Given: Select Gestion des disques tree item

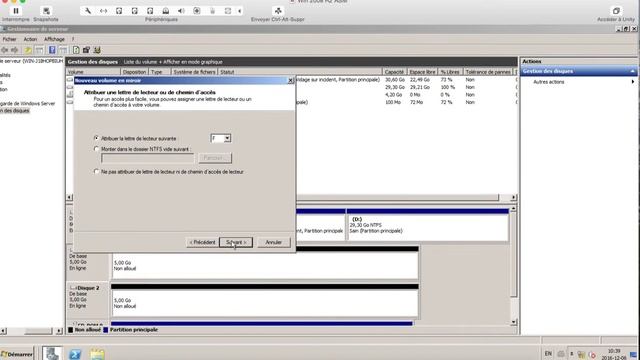Looking at the screenshot, I should 15,111.
